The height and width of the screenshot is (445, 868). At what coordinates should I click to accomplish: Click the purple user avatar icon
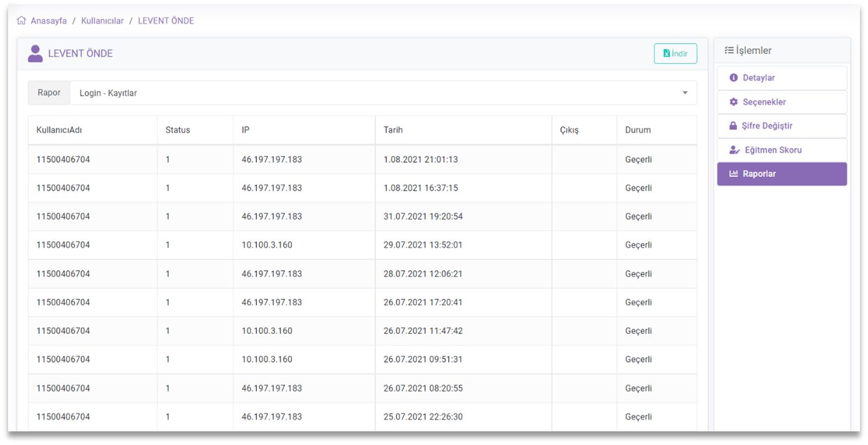35,53
